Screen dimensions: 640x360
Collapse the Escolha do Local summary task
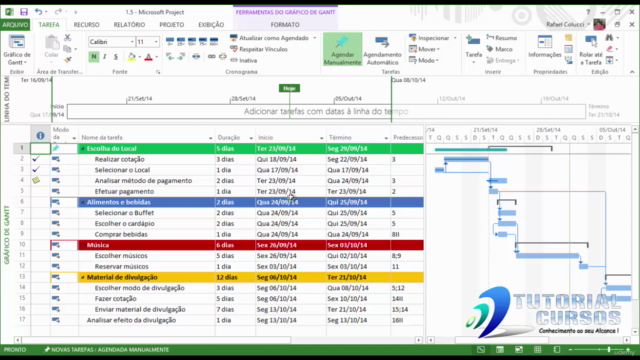82,149
